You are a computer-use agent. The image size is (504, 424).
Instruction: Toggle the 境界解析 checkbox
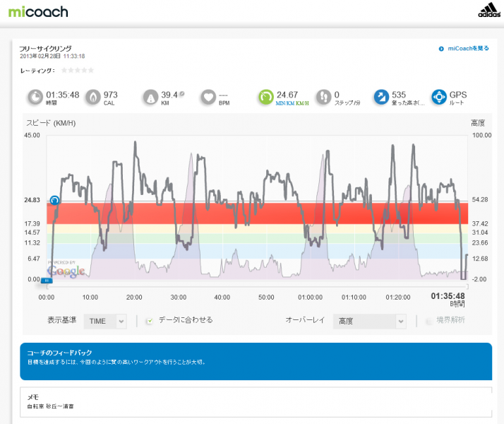(x=429, y=321)
